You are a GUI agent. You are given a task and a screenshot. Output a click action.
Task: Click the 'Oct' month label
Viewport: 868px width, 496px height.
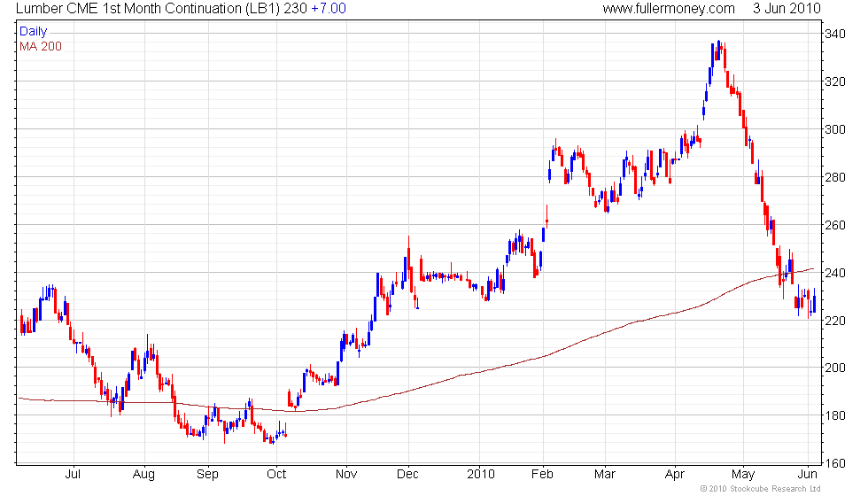click(276, 475)
